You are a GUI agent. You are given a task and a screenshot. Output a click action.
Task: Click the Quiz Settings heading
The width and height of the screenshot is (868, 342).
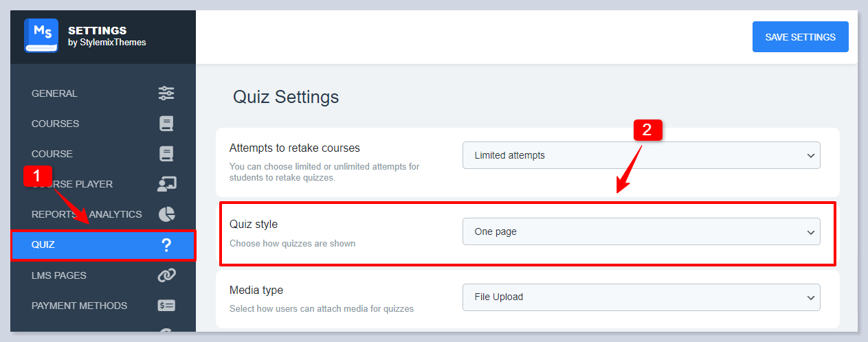click(286, 97)
